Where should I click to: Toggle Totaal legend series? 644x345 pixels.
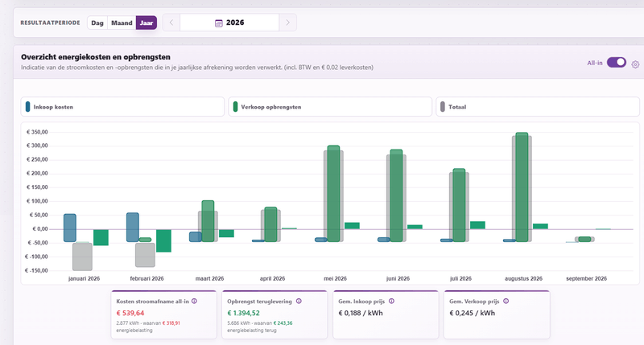click(537, 107)
